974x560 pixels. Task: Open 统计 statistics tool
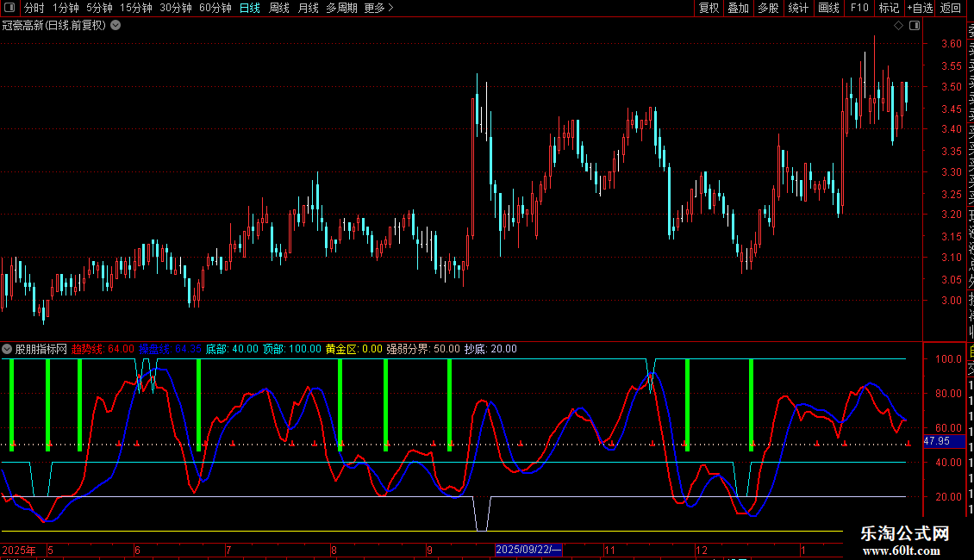coord(798,8)
